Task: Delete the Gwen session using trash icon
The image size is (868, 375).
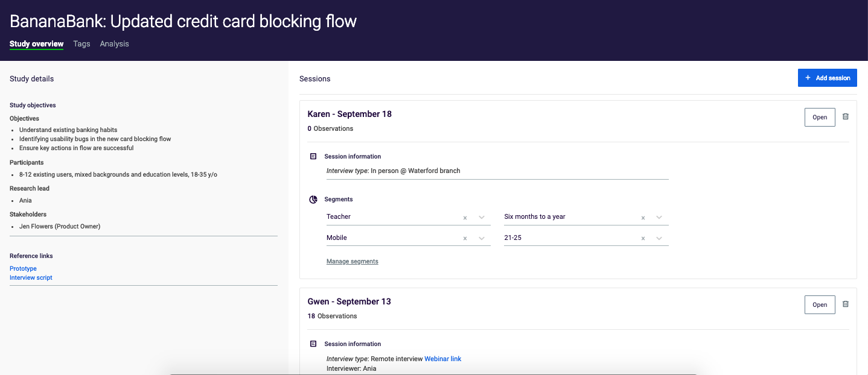Action: [x=845, y=304]
